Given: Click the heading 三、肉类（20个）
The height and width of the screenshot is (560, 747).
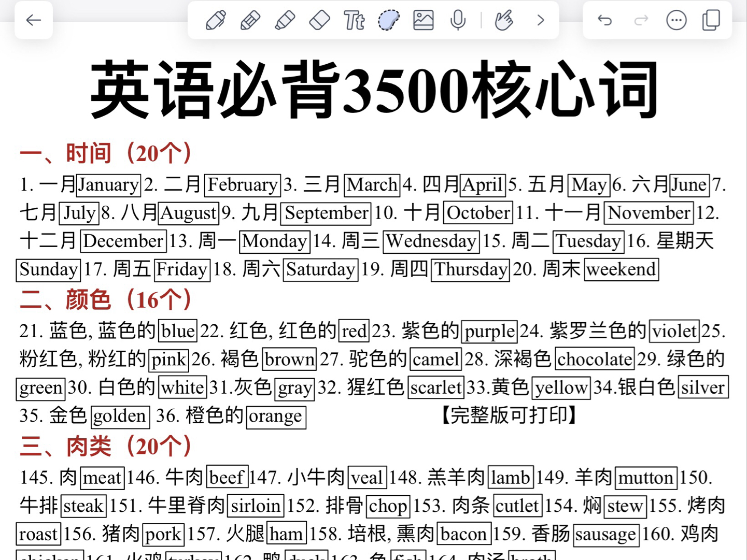Looking at the screenshot, I should pyautogui.click(x=106, y=446).
